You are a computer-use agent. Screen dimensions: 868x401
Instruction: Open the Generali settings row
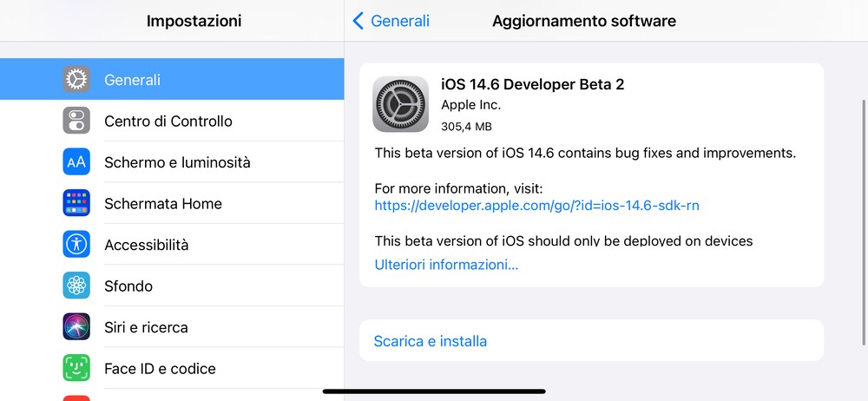pyautogui.click(x=172, y=79)
